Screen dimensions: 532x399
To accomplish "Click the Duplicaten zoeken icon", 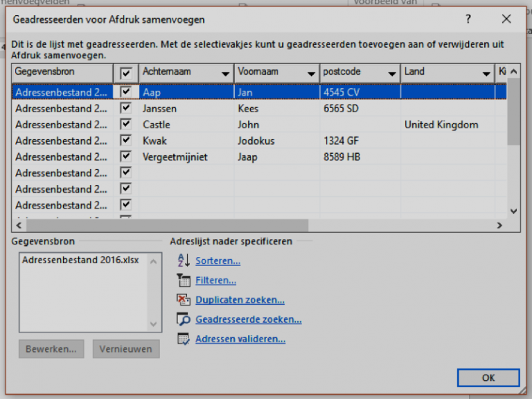I will (183, 300).
